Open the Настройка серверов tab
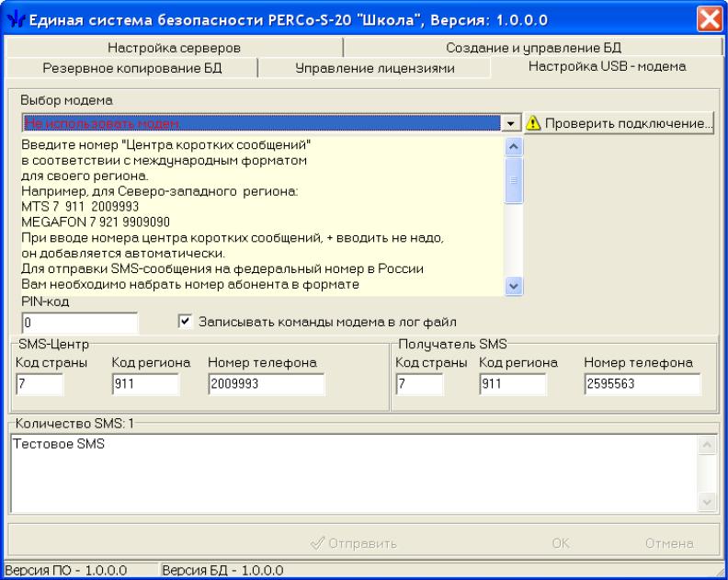This screenshot has width=728, height=580. [x=174, y=48]
